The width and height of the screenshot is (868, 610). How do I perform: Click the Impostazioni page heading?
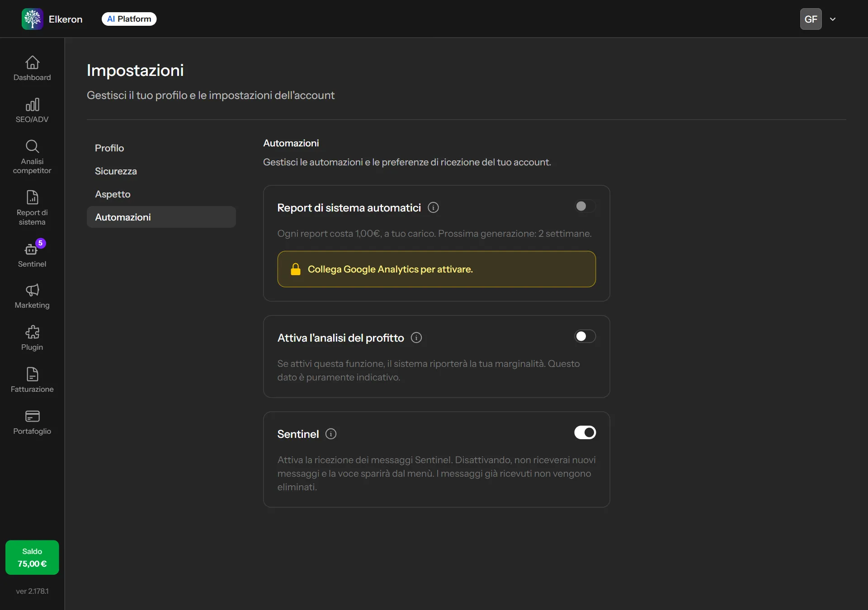[x=135, y=70]
